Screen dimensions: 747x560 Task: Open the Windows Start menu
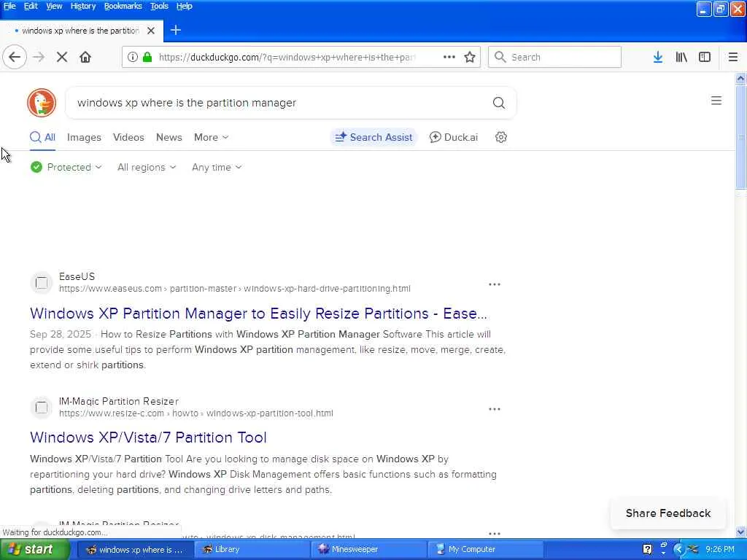coord(35,549)
